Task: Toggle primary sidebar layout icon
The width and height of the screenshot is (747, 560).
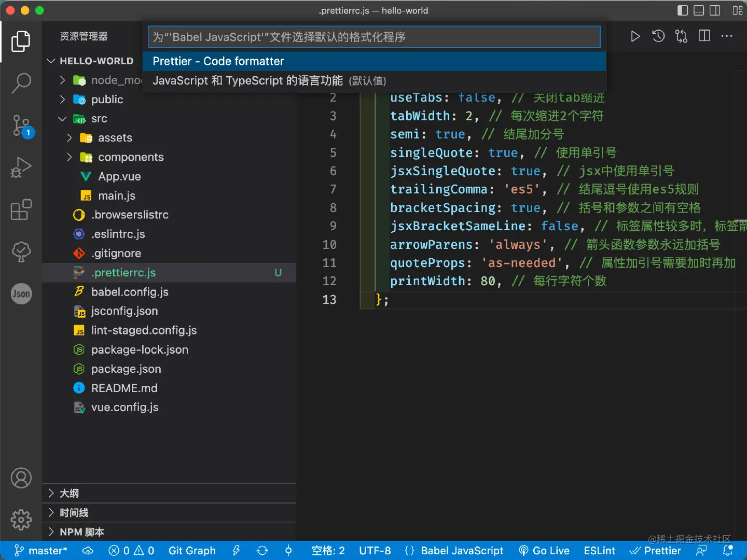Action: tap(683, 10)
